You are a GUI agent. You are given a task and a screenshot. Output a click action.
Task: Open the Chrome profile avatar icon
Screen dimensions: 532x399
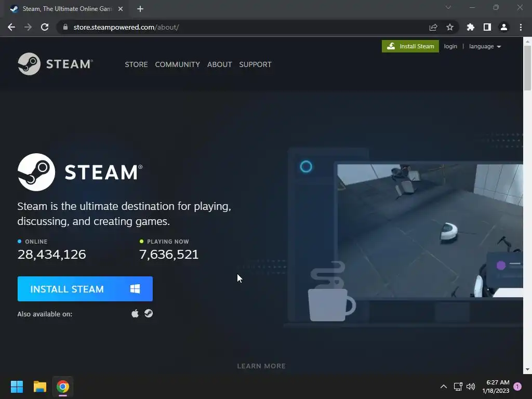click(x=504, y=27)
